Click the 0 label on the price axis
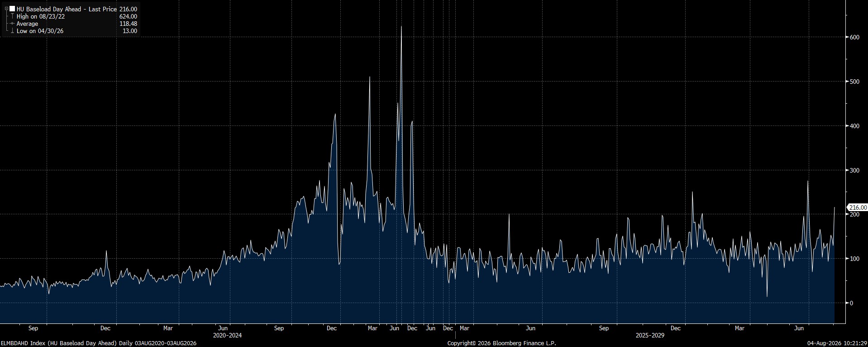Screen dimensions: 868x347 coord(851,303)
